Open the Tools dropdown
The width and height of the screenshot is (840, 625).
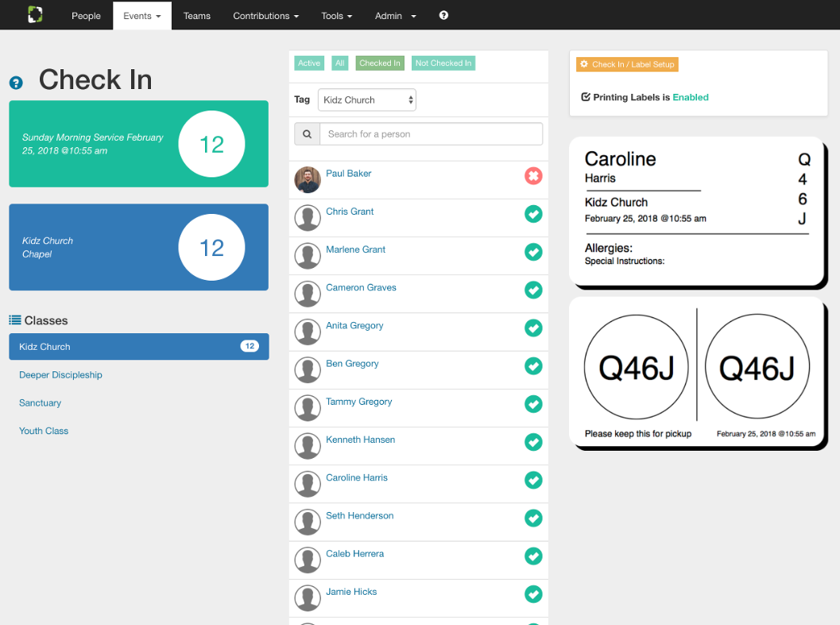point(336,16)
